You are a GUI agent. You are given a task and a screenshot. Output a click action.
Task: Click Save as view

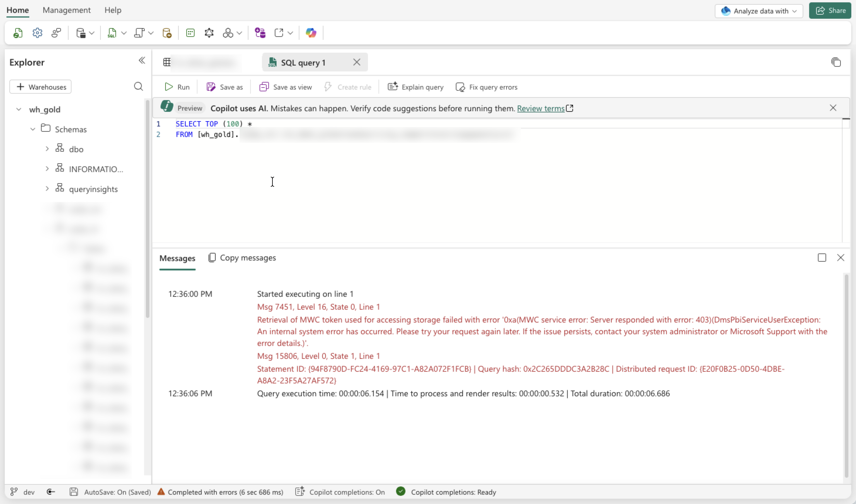coord(286,87)
